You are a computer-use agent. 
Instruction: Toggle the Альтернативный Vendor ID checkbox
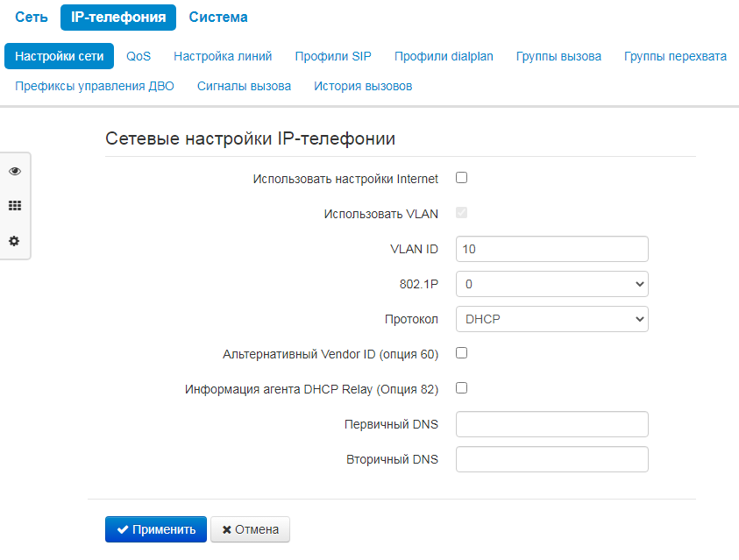point(462,353)
